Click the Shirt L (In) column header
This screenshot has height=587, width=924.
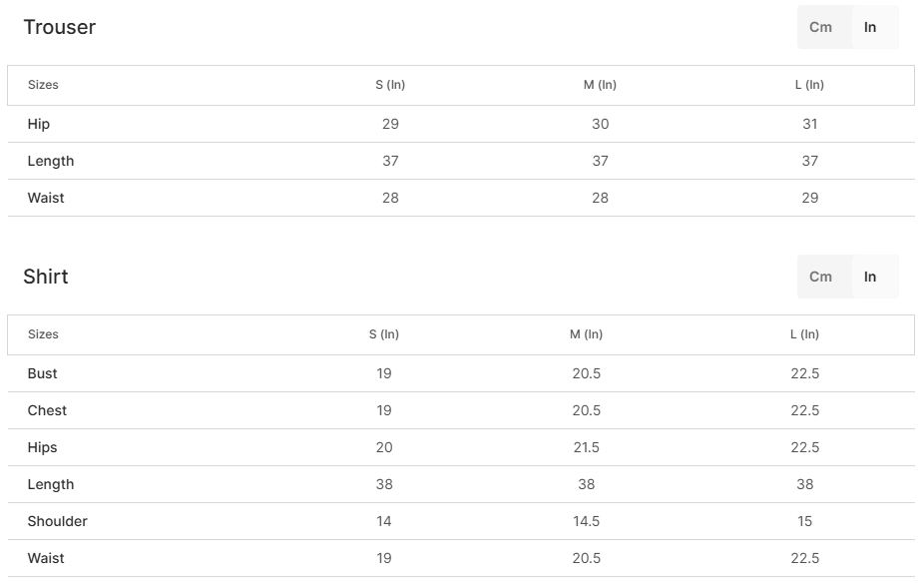(x=804, y=334)
